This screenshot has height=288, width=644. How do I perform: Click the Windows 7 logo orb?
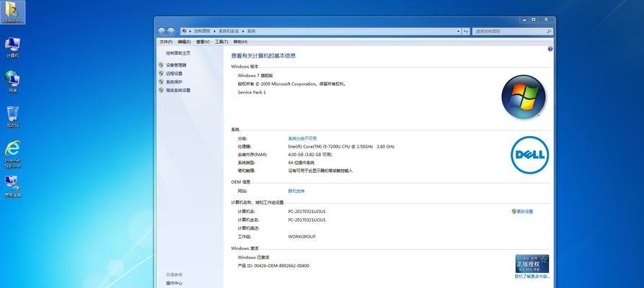[524, 96]
